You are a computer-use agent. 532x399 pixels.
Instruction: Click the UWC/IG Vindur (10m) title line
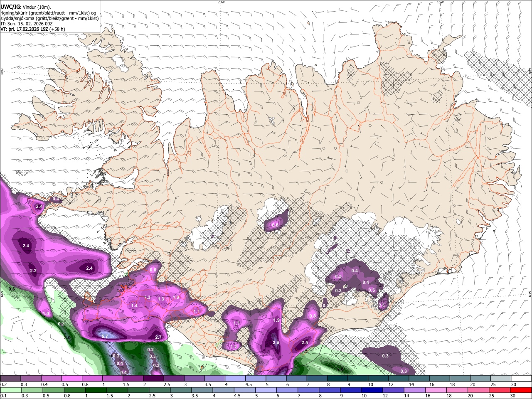click(25, 7)
